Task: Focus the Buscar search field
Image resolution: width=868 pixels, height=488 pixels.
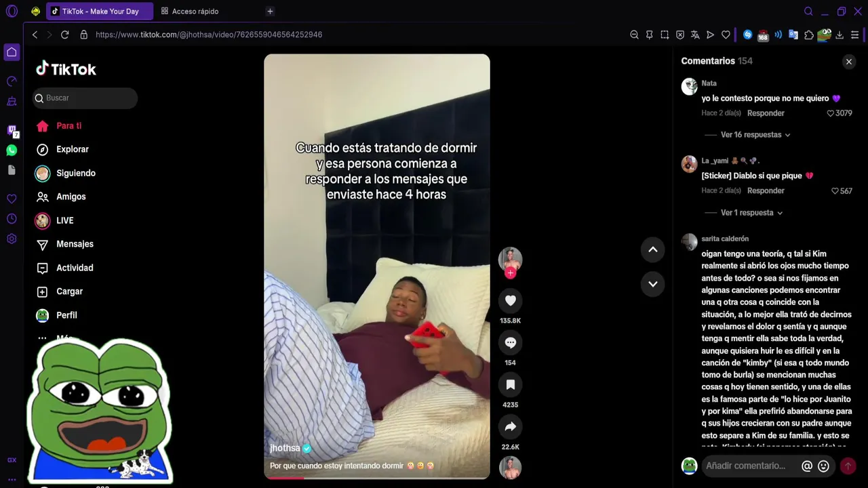Action: point(85,98)
